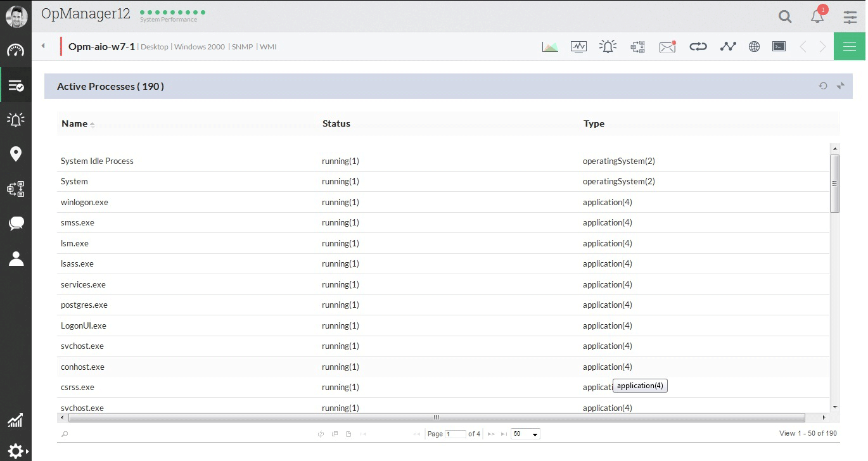This screenshot has height=461, width=868.
Task: Open the green hamburger menu
Action: click(850, 46)
